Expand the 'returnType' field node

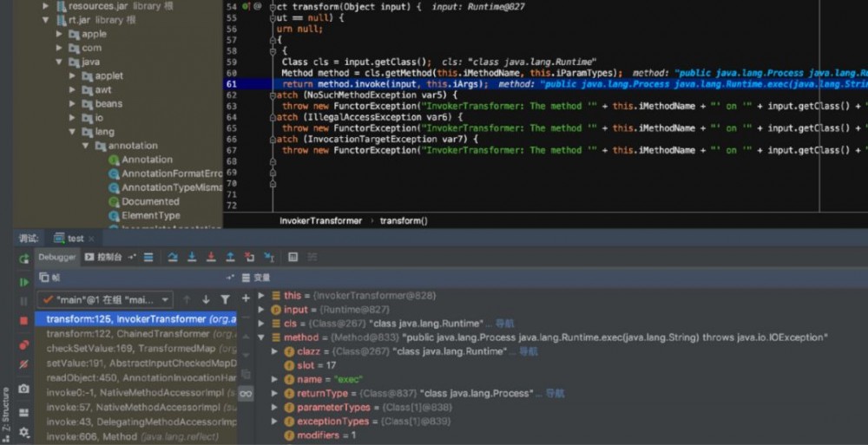click(274, 394)
